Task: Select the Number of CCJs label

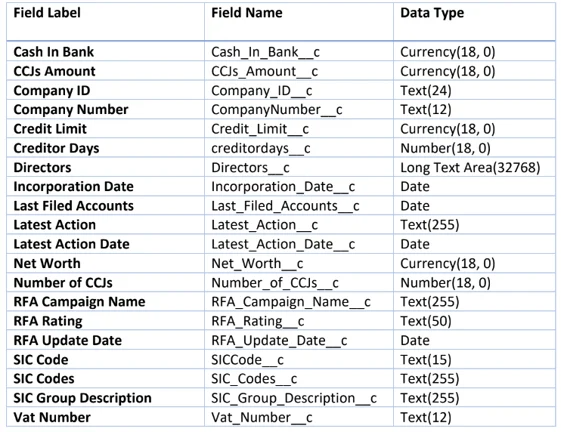Action: 63,283
